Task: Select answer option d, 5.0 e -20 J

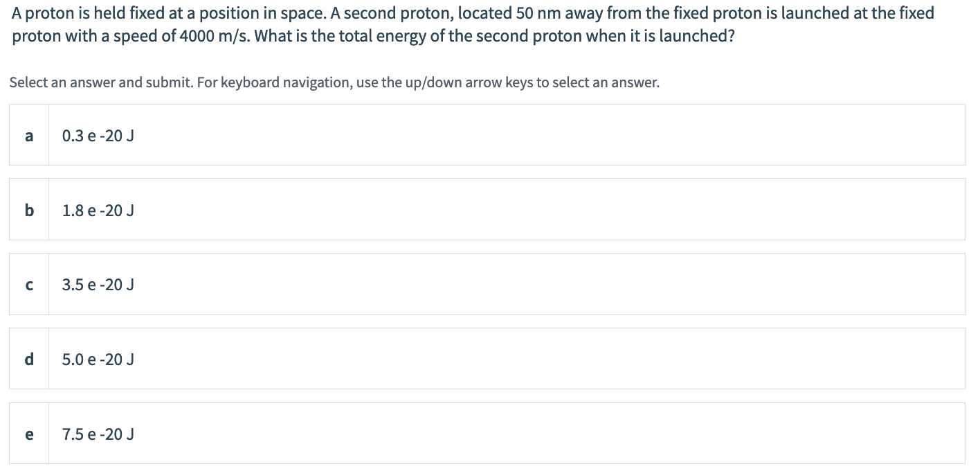Action: coord(484,359)
